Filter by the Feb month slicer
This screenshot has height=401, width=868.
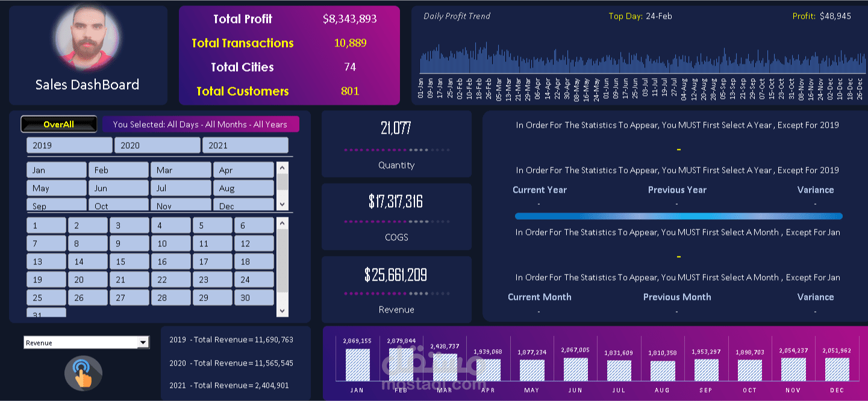tap(119, 170)
